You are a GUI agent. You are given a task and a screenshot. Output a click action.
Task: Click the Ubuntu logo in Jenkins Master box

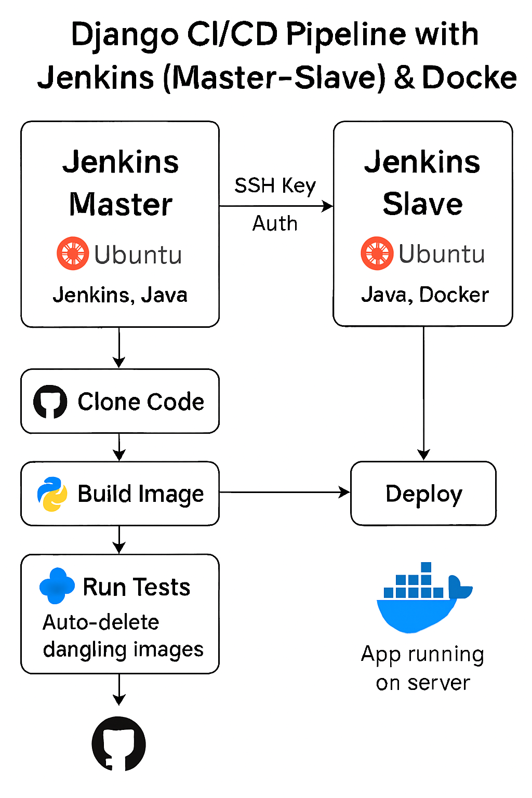tap(73, 254)
